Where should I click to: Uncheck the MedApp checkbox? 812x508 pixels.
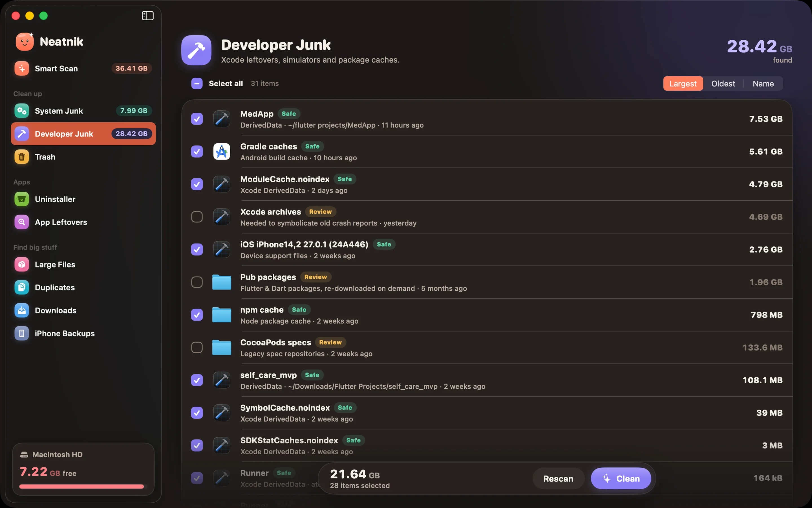point(197,119)
